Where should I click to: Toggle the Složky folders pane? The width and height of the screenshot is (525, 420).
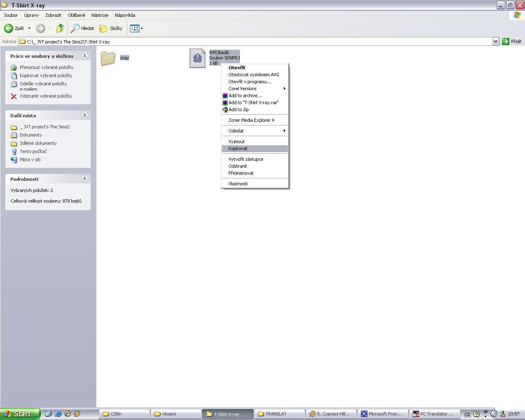(x=111, y=28)
